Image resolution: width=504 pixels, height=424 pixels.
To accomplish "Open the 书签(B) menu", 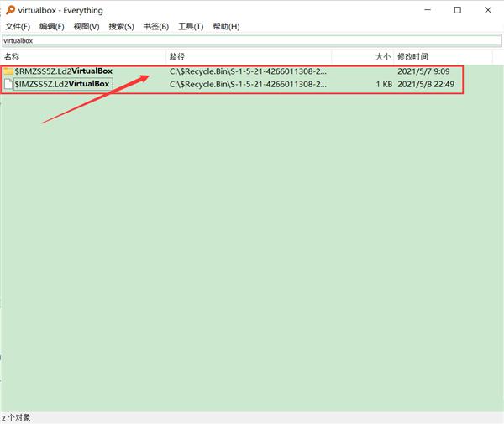I will 156,26.
